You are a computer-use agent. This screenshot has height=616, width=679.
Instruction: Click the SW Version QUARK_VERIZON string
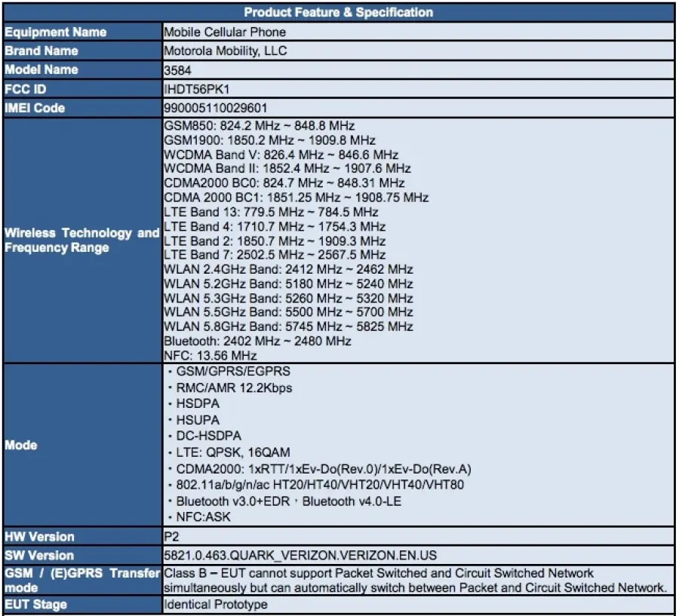pos(300,555)
